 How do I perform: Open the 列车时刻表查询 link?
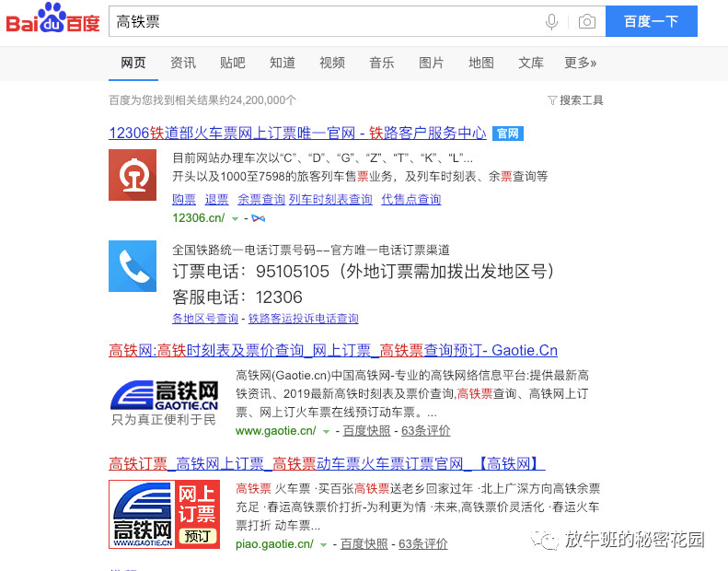point(330,199)
